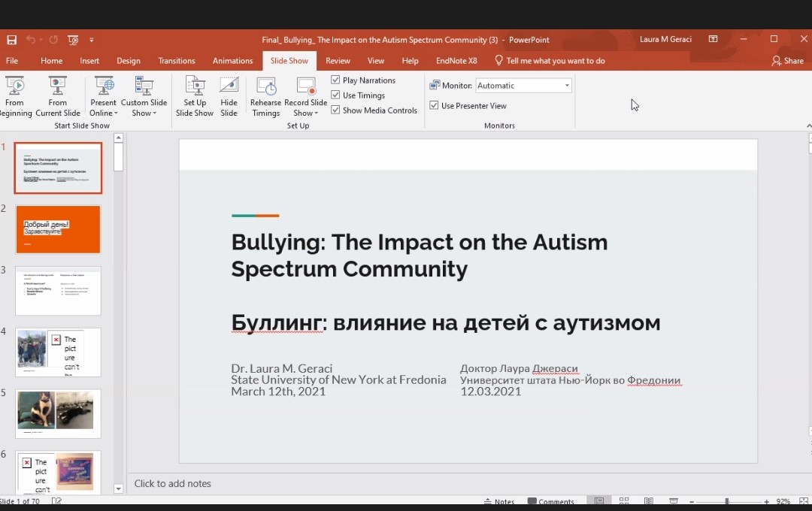Click the Share button

[787, 61]
